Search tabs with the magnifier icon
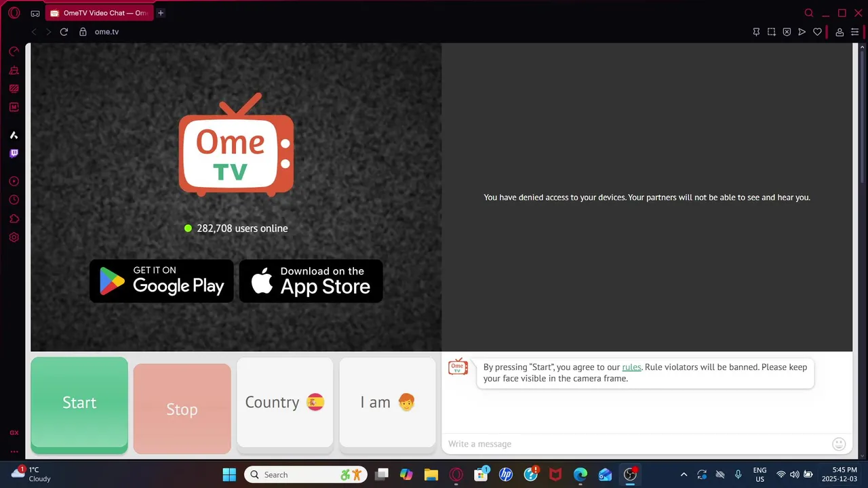Image resolution: width=868 pixels, height=488 pixels. pos(808,13)
